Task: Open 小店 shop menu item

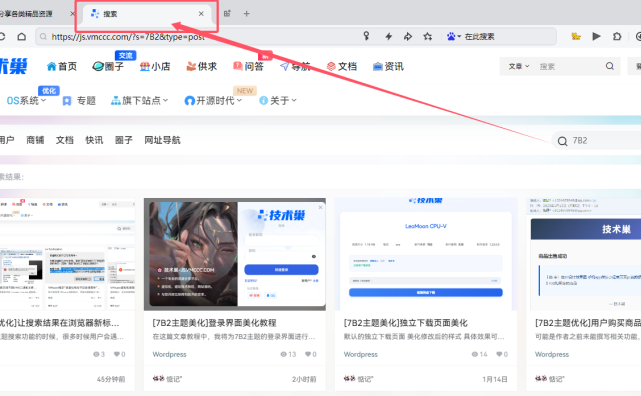Action: tap(155, 67)
